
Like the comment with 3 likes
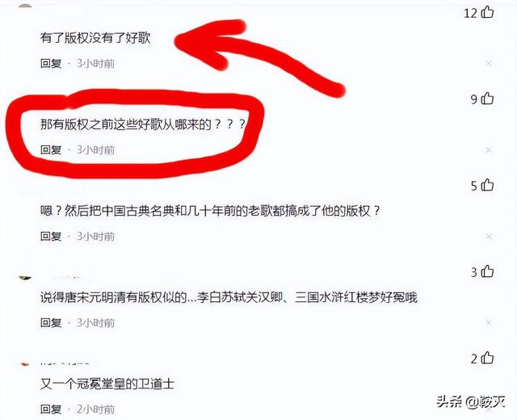pyautogui.click(x=487, y=271)
